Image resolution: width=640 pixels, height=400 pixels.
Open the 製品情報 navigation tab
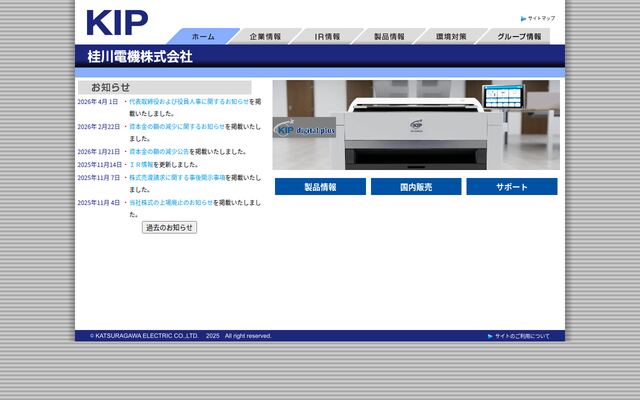389,36
